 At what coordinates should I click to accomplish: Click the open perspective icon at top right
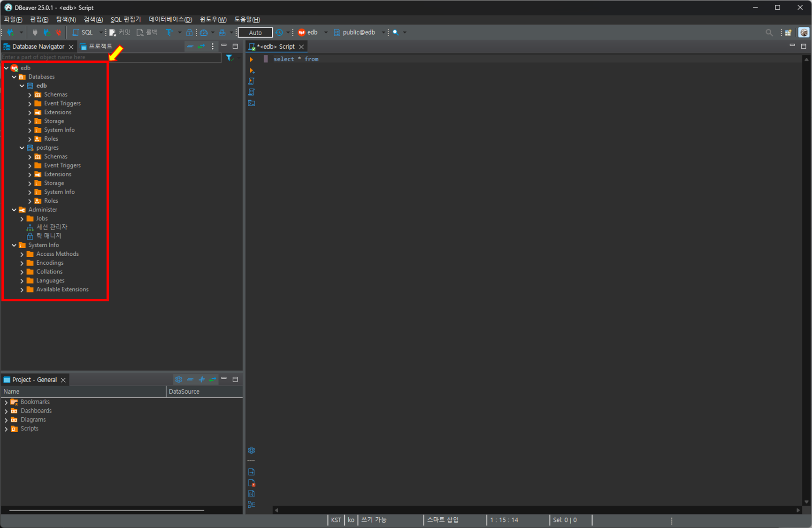point(789,32)
